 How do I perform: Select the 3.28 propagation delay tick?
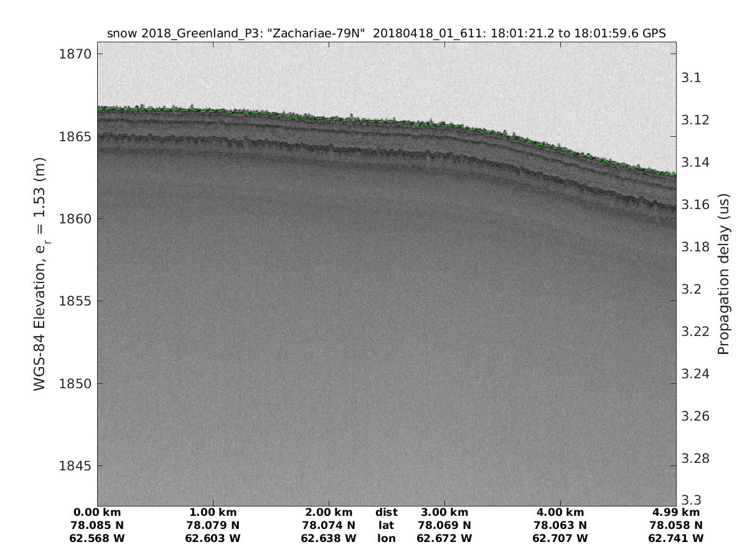pos(696,459)
